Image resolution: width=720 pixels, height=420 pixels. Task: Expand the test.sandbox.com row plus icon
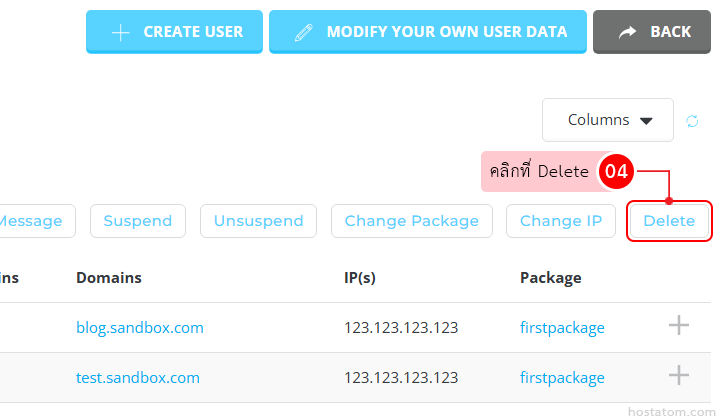pyautogui.click(x=679, y=375)
